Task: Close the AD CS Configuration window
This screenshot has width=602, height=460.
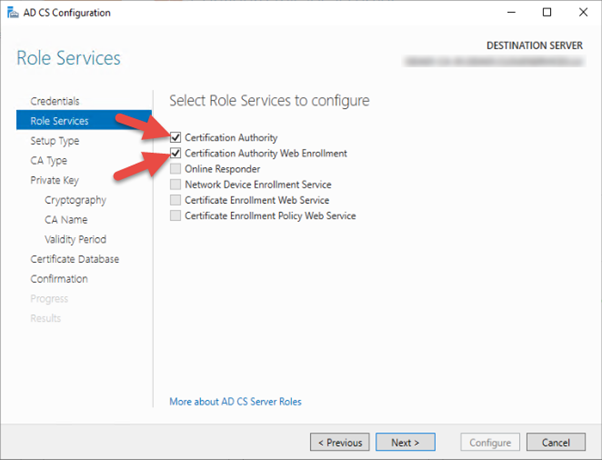Action: point(583,12)
